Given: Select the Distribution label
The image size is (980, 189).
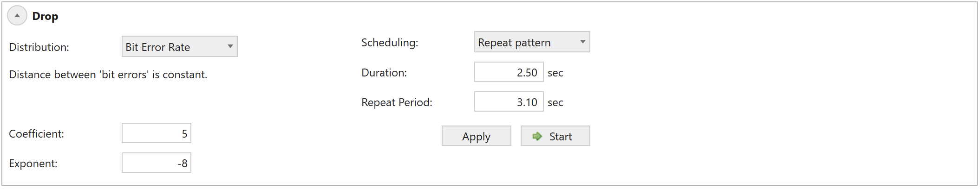Looking at the screenshot, I should (39, 47).
